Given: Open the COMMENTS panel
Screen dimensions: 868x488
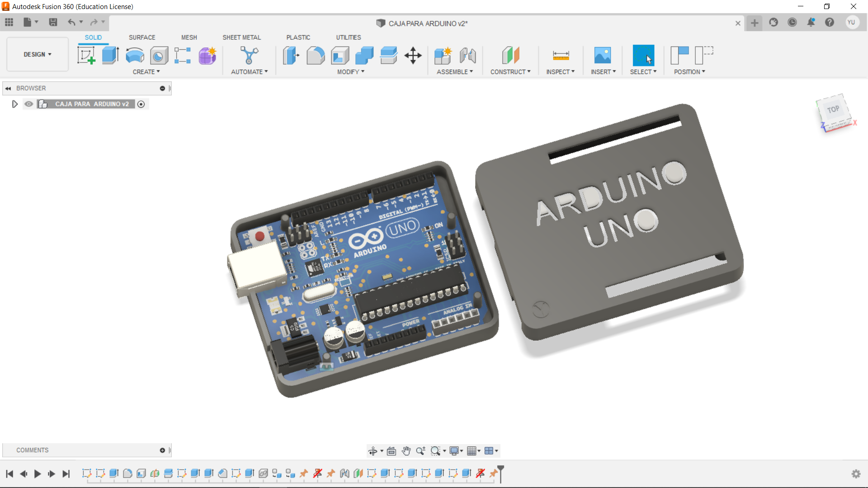Looking at the screenshot, I should point(32,450).
